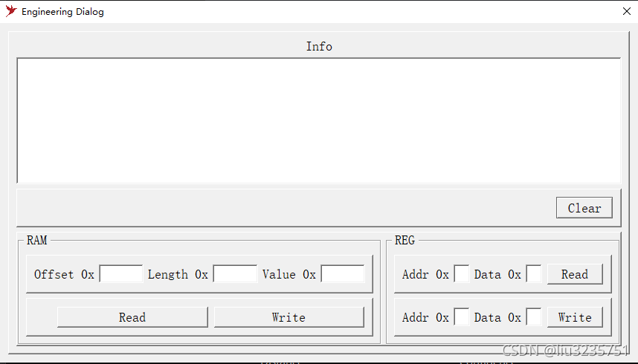The height and width of the screenshot is (364, 638).
Task: Click the Offset 0x label
Action: click(64, 275)
